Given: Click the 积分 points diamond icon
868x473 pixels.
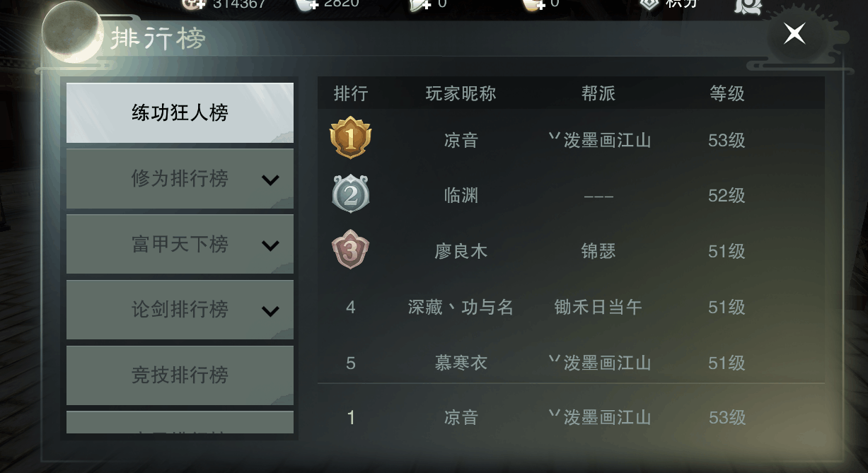Looking at the screenshot, I should click(x=649, y=4).
